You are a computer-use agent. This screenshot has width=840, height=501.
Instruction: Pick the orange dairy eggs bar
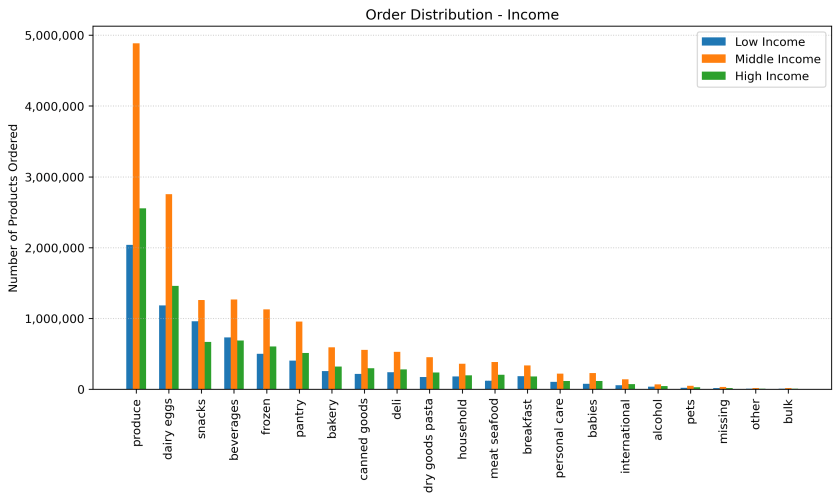click(169, 291)
